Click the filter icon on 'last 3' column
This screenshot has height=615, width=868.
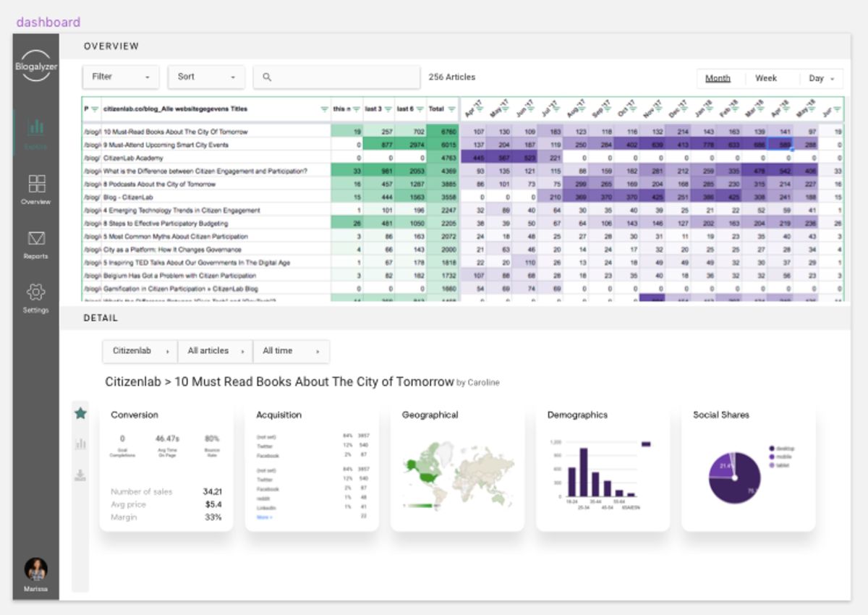tap(388, 109)
